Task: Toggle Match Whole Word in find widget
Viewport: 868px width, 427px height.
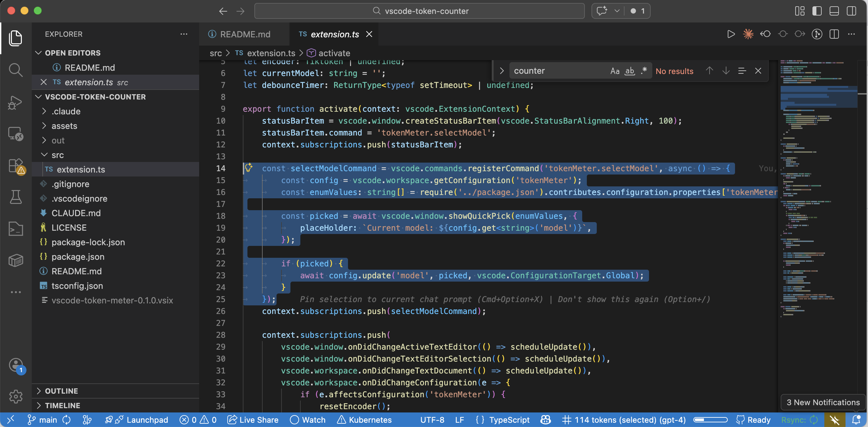Action: pyautogui.click(x=629, y=71)
